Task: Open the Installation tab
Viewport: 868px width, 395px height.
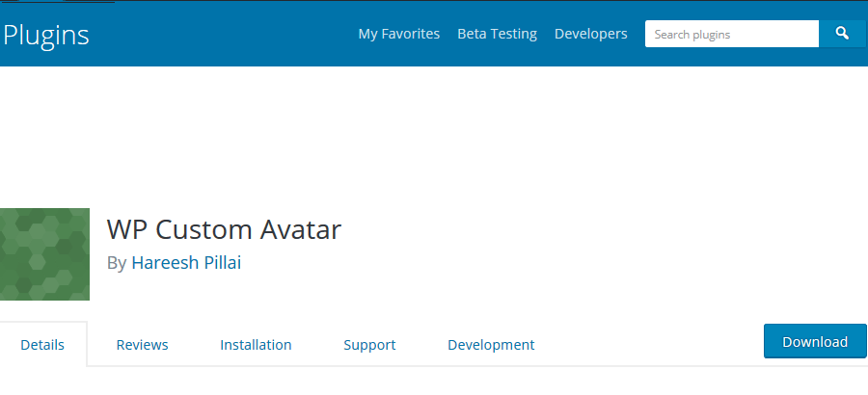Action: coord(256,345)
